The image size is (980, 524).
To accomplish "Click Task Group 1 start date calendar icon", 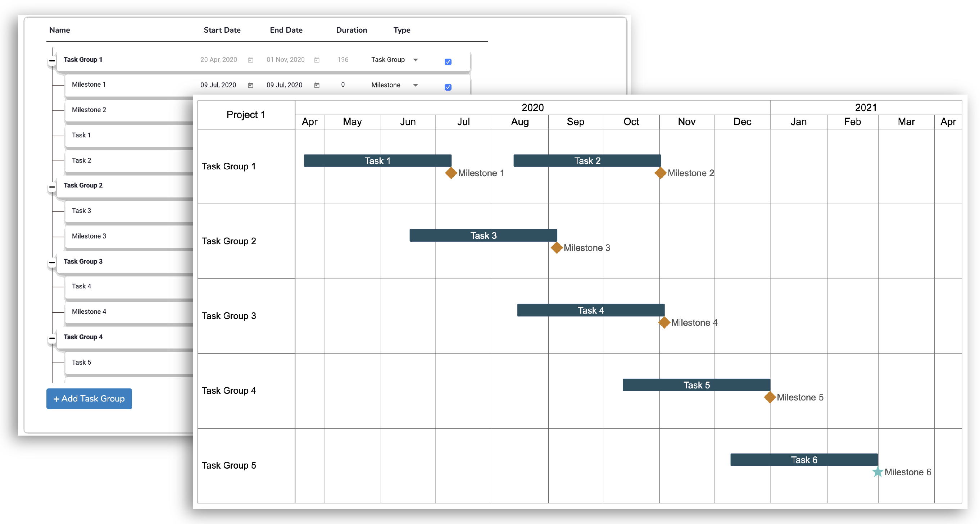I will 250,60.
